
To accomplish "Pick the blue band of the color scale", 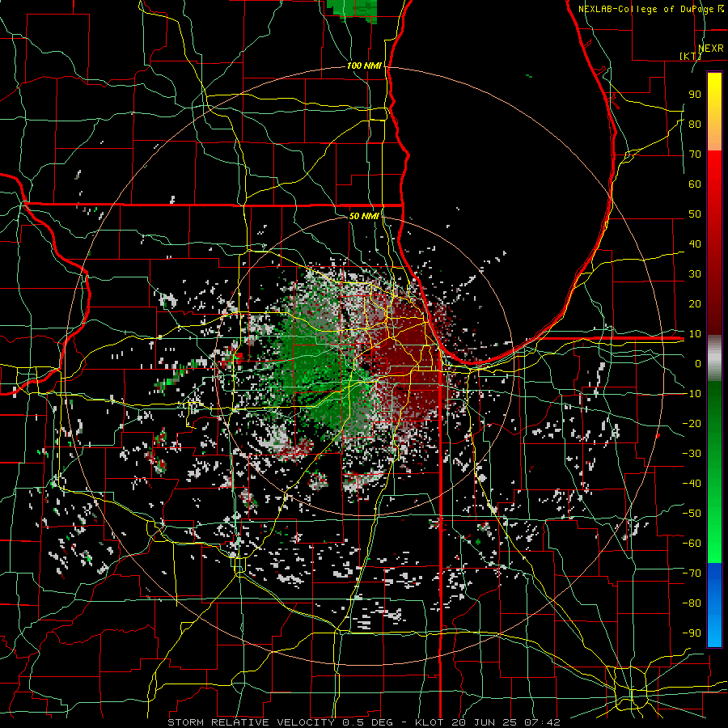I will [x=714, y=604].
